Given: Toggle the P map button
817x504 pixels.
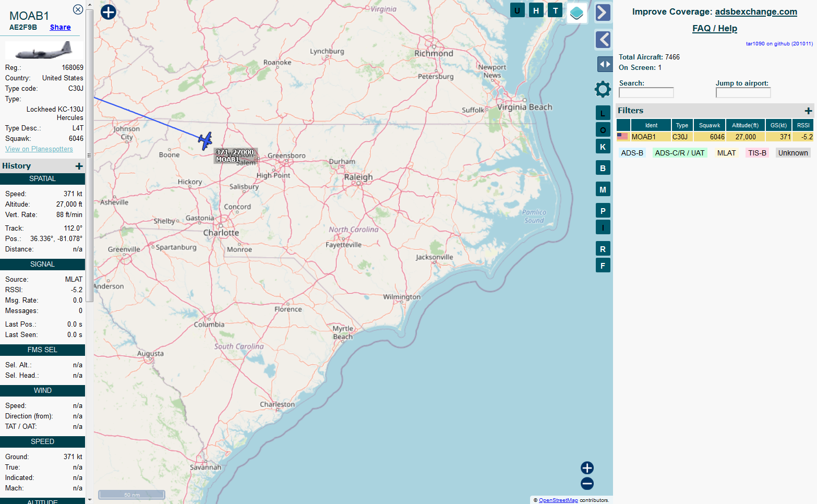Looking at the screenshot, I should coord(603,211).
